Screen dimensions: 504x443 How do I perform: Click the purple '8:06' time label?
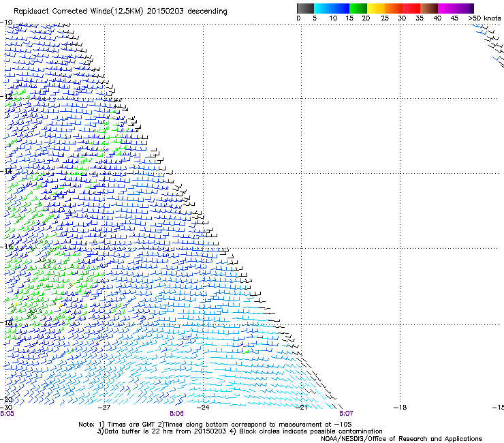(x=177, y=414)
